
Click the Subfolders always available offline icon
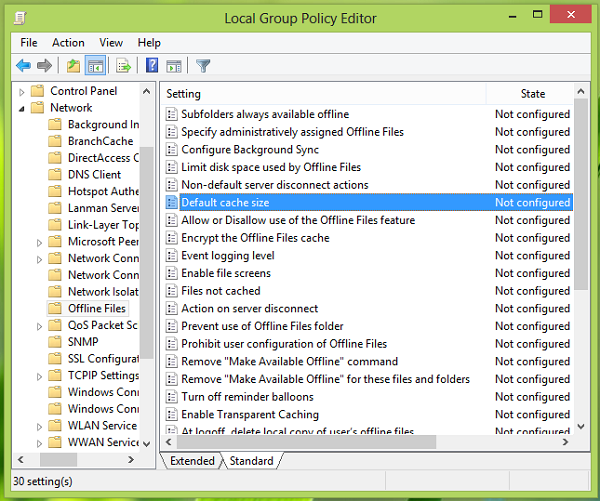(171, 114)
